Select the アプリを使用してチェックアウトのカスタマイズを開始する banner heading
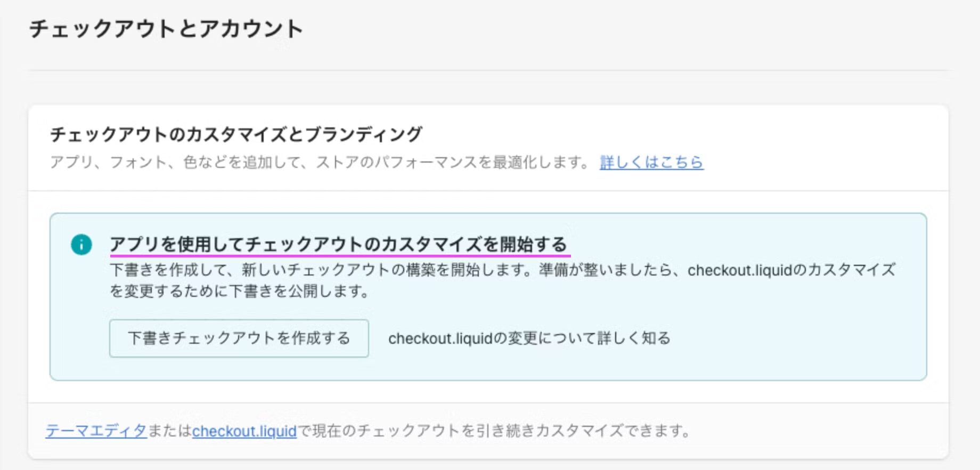The image size is (980, 470). click(x=339, y=244)
